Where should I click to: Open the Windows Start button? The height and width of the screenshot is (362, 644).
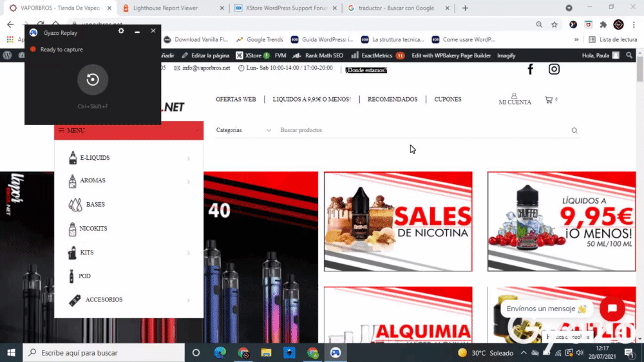point(11,352)
